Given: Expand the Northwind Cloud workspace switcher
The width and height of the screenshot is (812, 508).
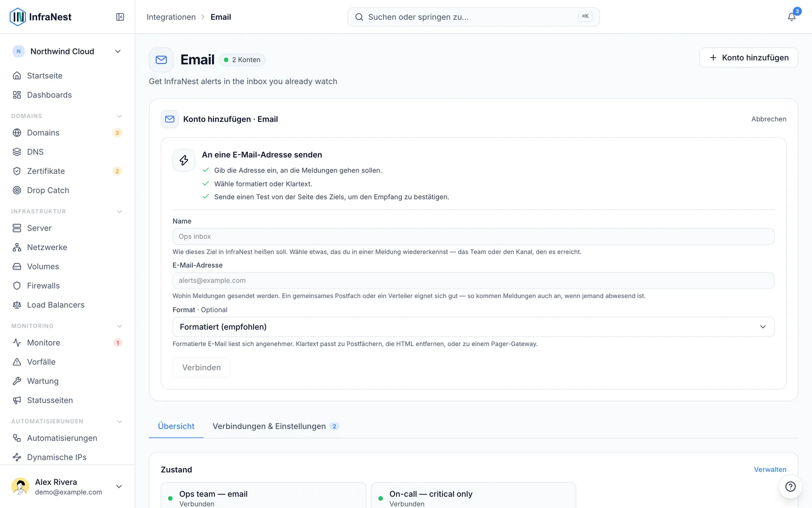Looking at the screenshot, I should (x=67, y=52).
